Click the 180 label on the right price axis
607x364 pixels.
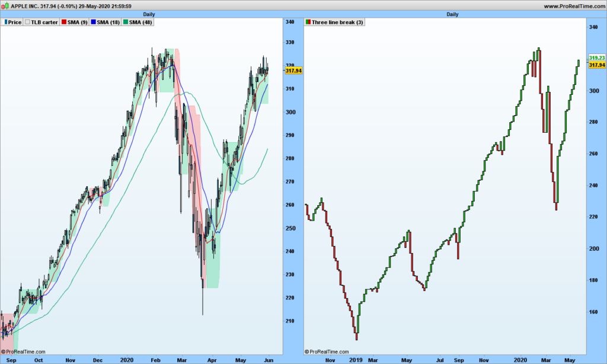593,280
